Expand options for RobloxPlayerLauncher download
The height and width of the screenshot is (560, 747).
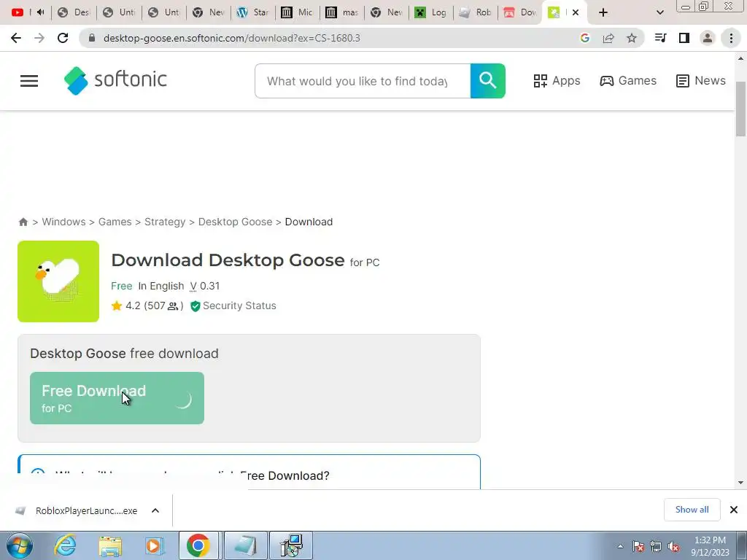[x=155, y=510]
